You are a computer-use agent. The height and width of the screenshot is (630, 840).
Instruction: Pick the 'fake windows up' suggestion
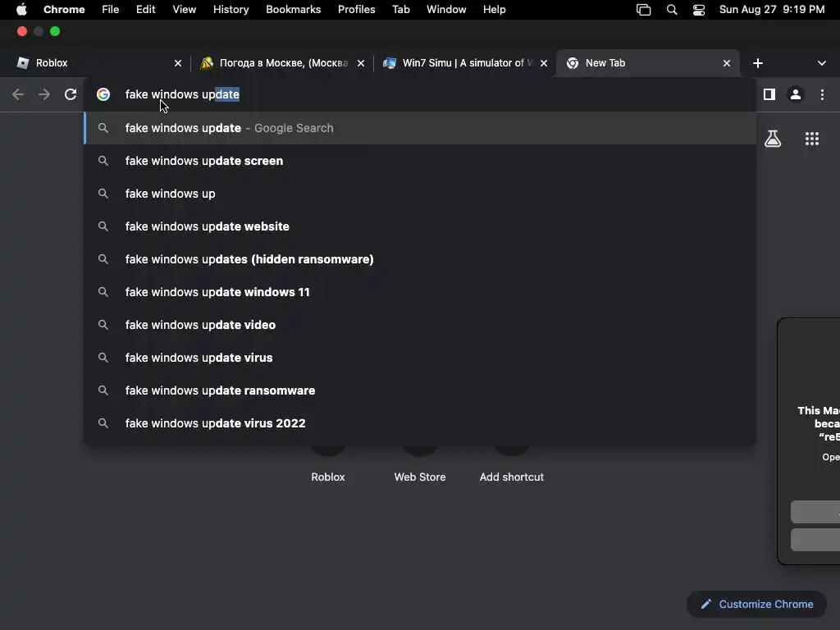click(420, 194)
